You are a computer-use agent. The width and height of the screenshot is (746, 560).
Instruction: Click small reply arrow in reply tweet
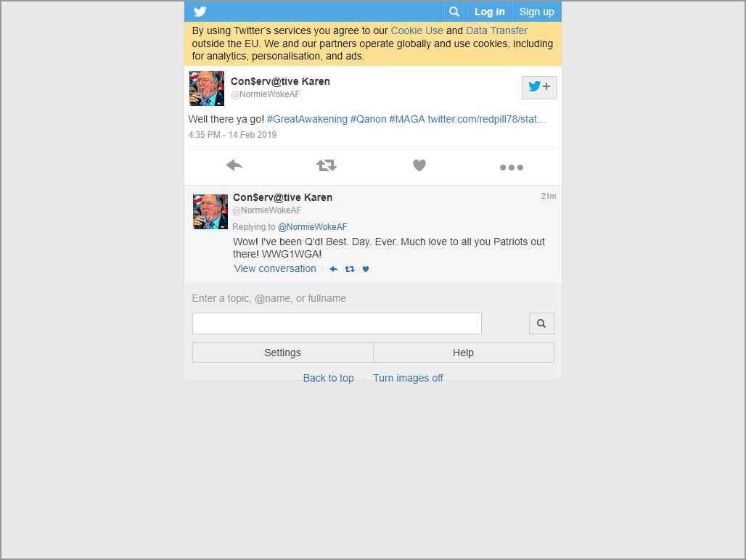click(x=334, y=269)
